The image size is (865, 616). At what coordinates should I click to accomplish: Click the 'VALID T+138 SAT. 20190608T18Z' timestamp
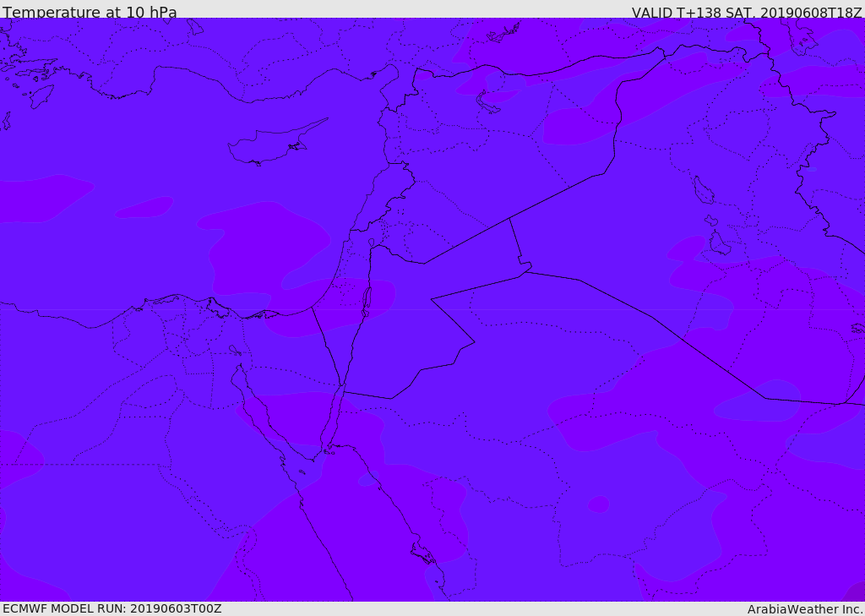pos(747,12)
